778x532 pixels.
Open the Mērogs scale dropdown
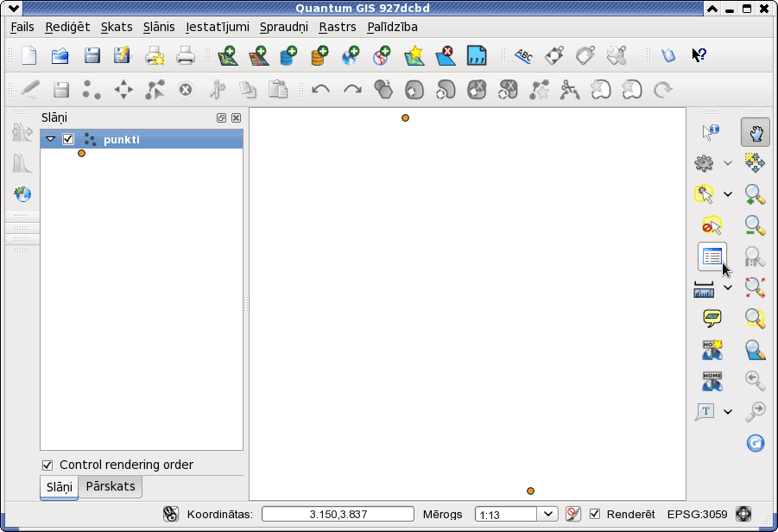[547, 514]
